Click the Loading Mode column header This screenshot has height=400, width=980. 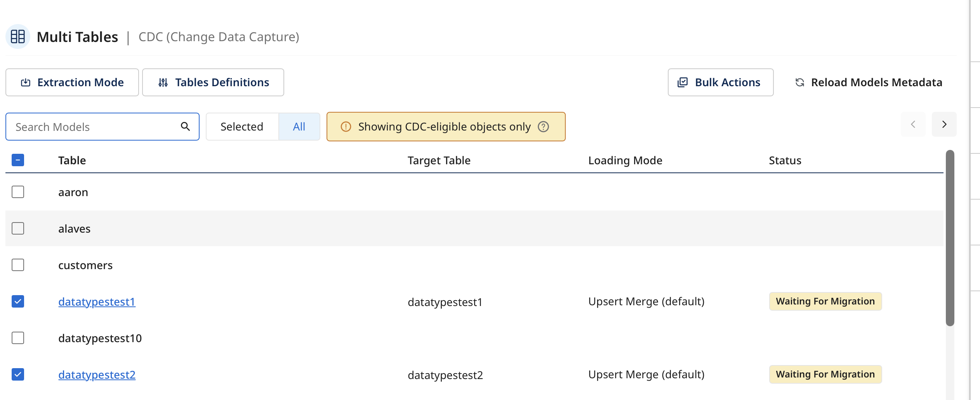625,160
